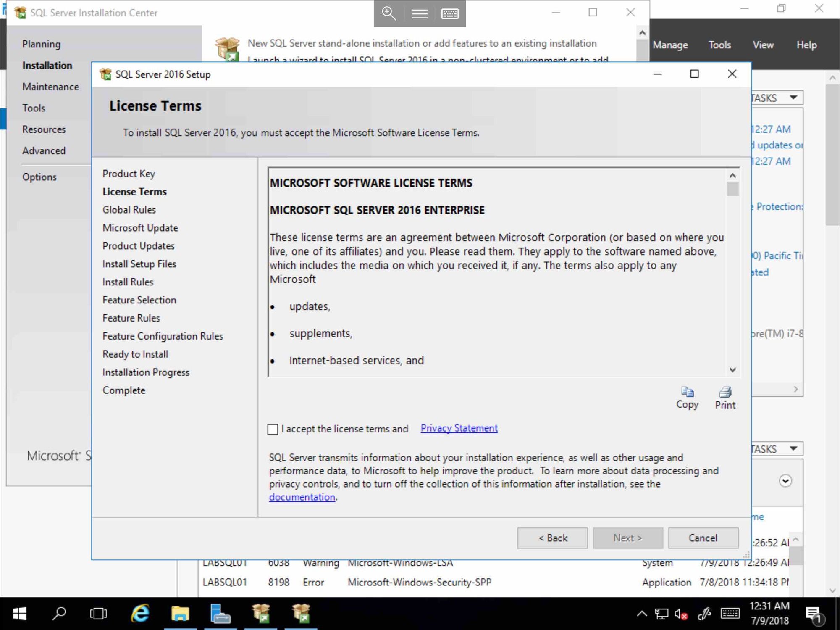840x630 pixels.
Task: Print the license terms
Action: [x=725, y=398]
